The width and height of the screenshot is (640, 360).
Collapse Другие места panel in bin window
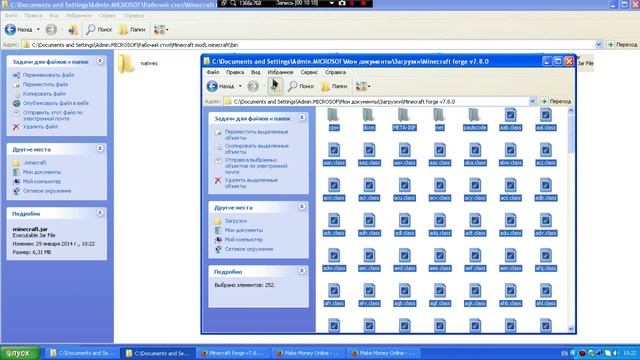click(x=100, y=149)
